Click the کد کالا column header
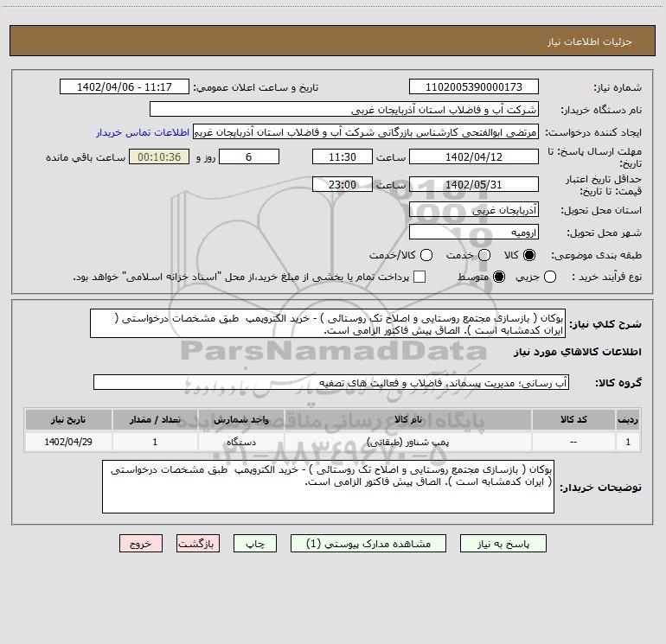Viewport: 666px width, 644px height. tap(573, 419)
